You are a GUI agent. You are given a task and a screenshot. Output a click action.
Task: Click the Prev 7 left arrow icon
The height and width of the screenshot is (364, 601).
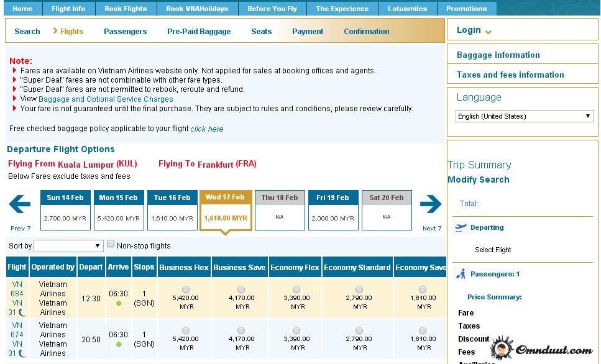20,204
